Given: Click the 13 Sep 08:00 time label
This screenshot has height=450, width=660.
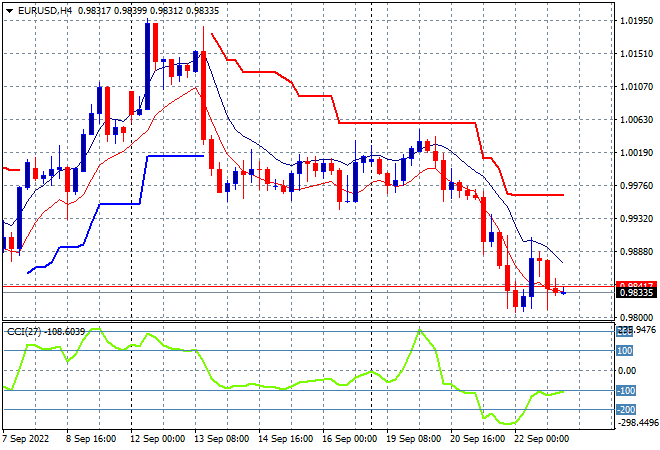Looking at the screenshot, I should pos(221,439).
